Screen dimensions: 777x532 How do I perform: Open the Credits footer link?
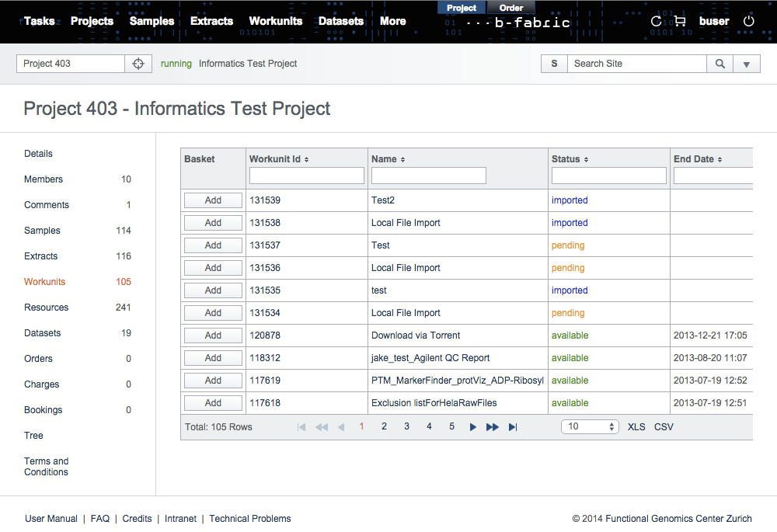[138, 519]
